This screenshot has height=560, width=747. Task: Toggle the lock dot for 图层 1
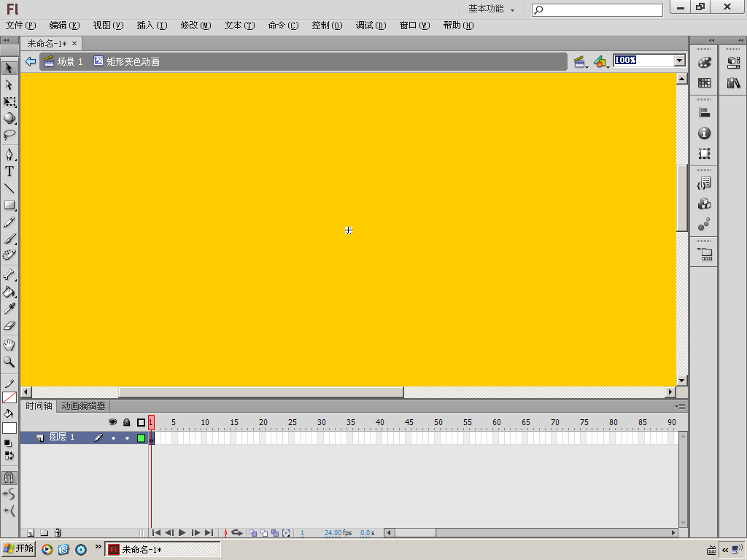(127, 438)
